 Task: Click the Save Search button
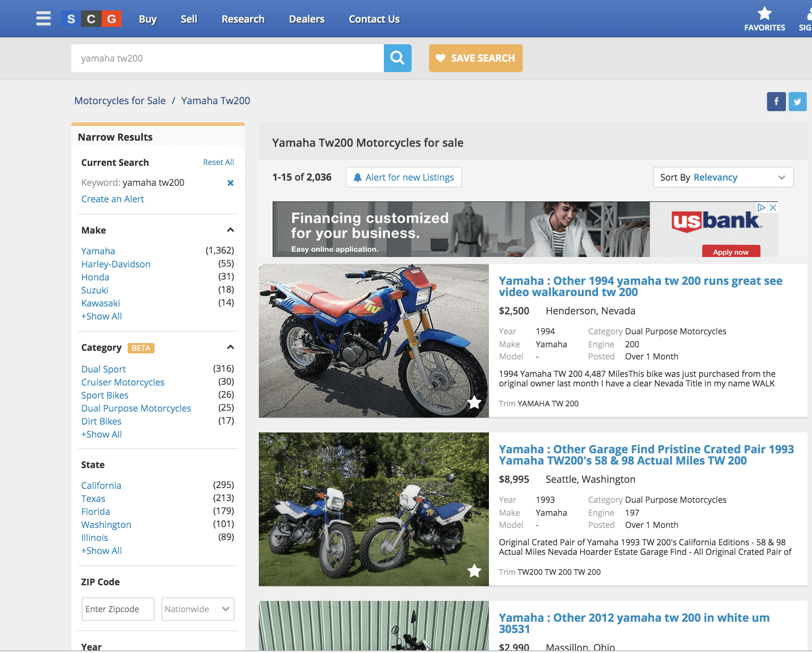[x=475, y=58]
